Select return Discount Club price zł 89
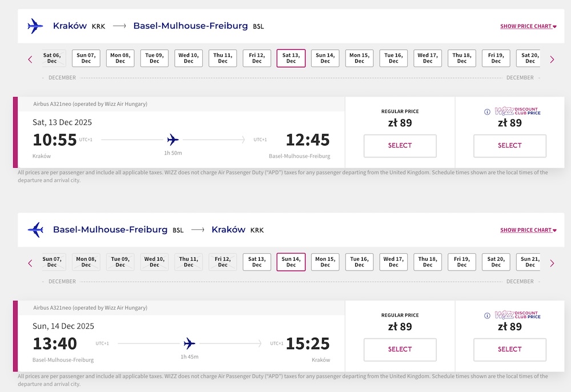This screenshot has width=571, height=392. click(510, 349)
